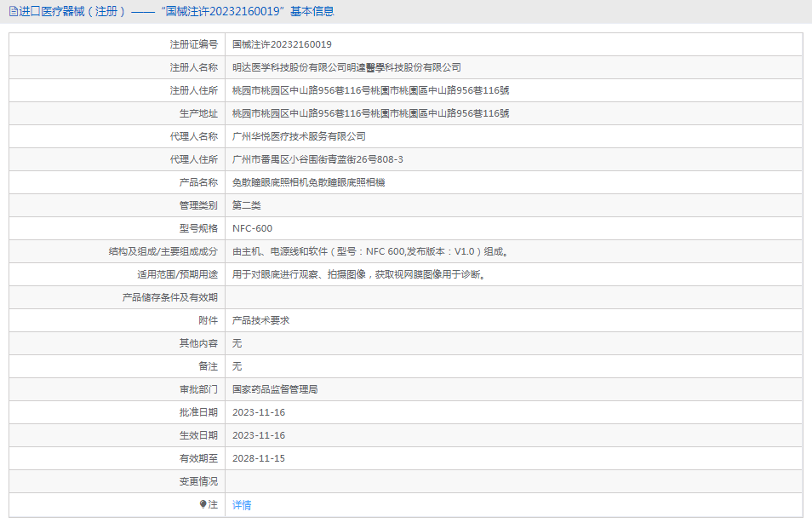This screenshot has width=812, height=523.
Task: Click the 备注 label
Action: (209, 366)
